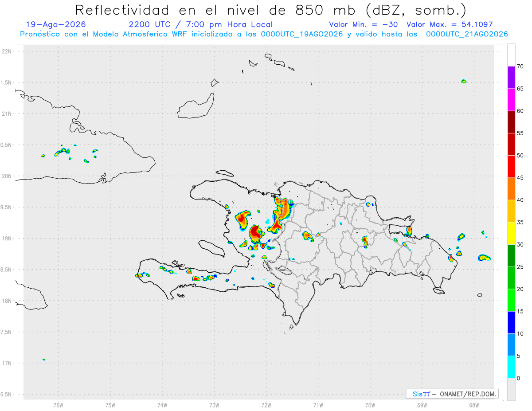532x411 pixels.
Task: Click the '35' colorbar label
Action: point(520,222)
